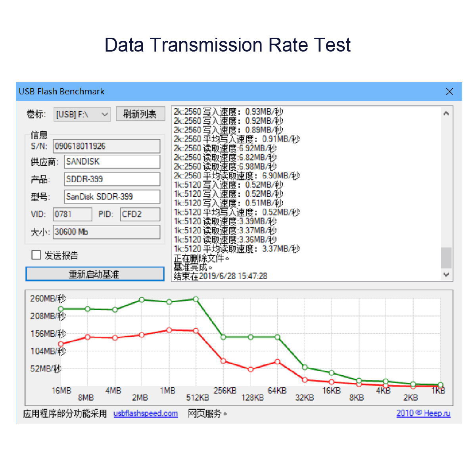
Task: Click the green read-speed point at 16MB
Action: pyautogui.click(x=61, y=309)
